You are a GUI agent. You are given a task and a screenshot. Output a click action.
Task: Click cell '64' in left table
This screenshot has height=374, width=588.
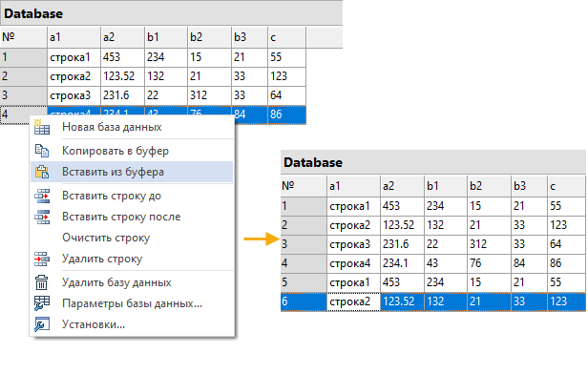click(287, 95)
